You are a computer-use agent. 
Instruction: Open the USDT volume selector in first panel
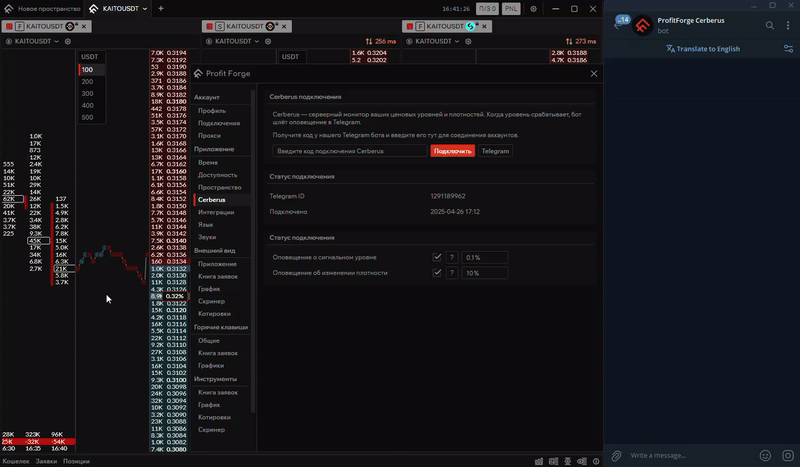point(90,57)
